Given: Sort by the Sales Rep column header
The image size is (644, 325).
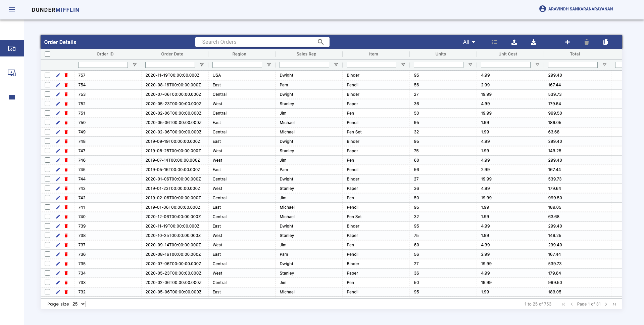Looking at the screenshot, I should tap(306, 54).
